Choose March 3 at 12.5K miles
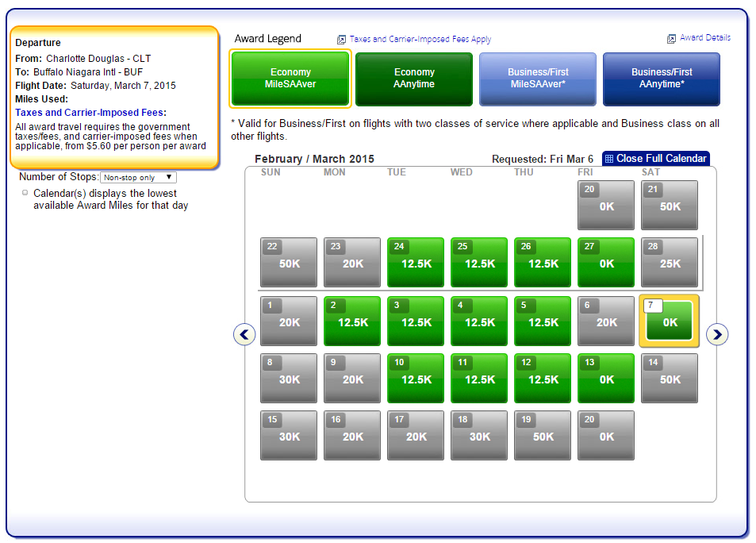 point(416,321)
